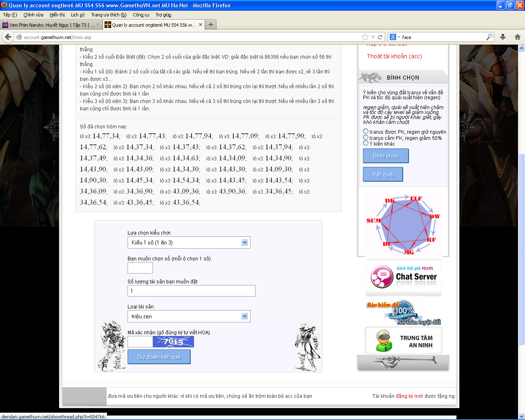
Task: Click lottery entry 14,77,34
Action: click(106, 136)
